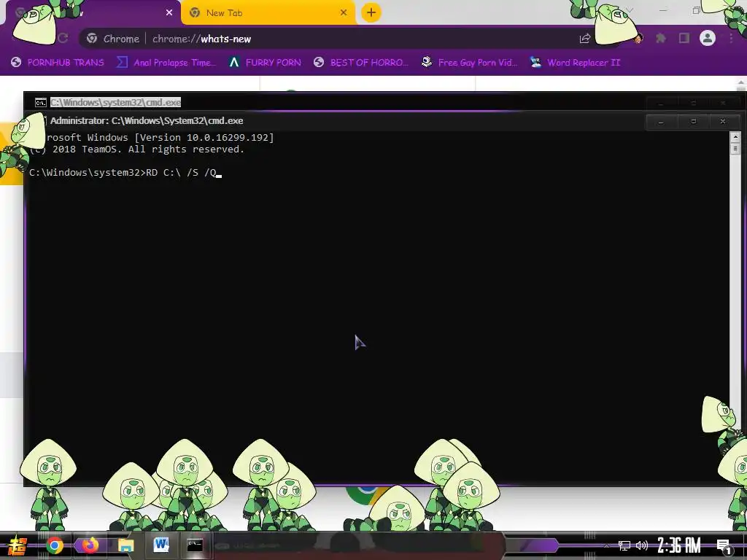The width and height of the screenshot is (747, 560).
Task: Minimize the Chrome browser window
Action: [663, 10]
